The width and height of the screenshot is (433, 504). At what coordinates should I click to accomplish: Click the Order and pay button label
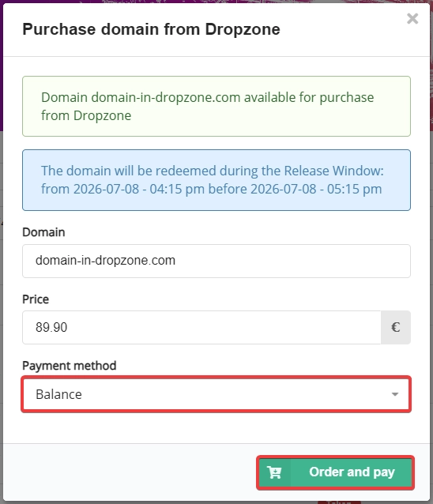tap(352, 472)
